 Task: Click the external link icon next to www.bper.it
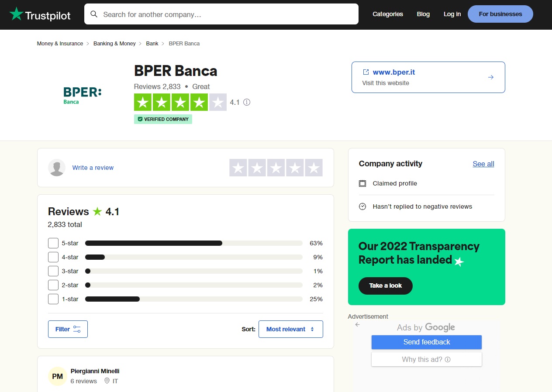[x=366, y=72]
